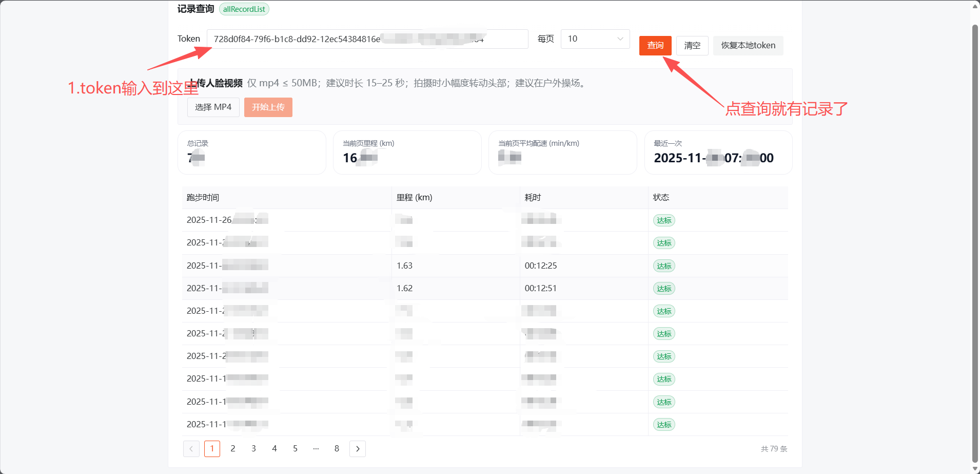Click the 清空 clear button
The height and width of the screenshot is (474, 980).
[692, 46]
